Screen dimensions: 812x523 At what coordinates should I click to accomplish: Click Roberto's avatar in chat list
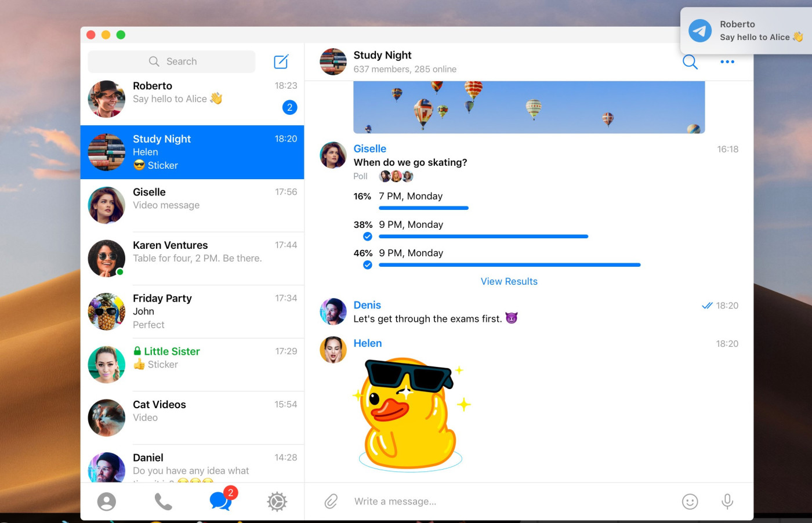(x=107, y=99)
